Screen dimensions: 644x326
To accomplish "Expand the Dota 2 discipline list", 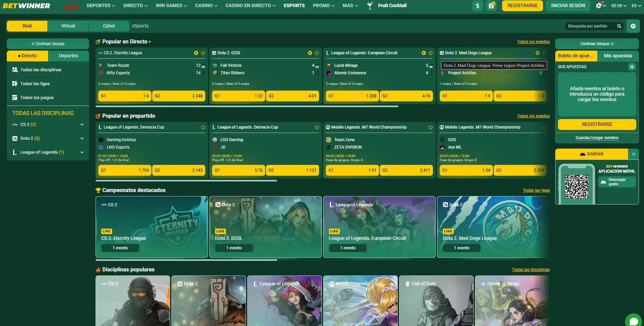I will point(82,138).
